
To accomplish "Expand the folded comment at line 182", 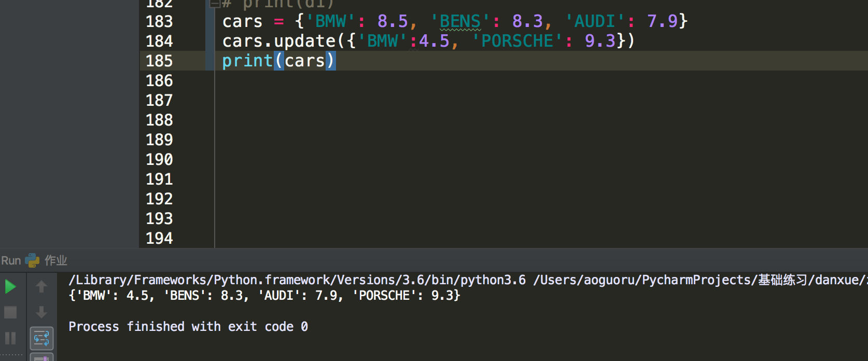I will pyautogui.click(x=215, y=4).
